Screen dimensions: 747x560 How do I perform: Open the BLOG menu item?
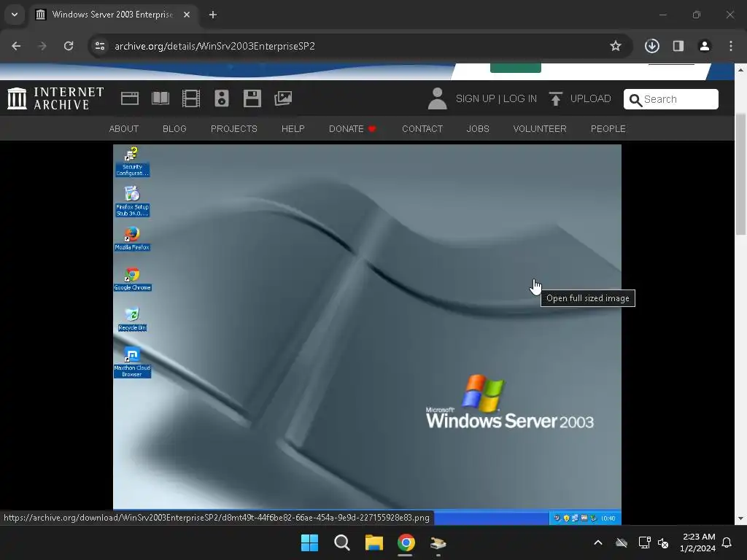point(174,128)
